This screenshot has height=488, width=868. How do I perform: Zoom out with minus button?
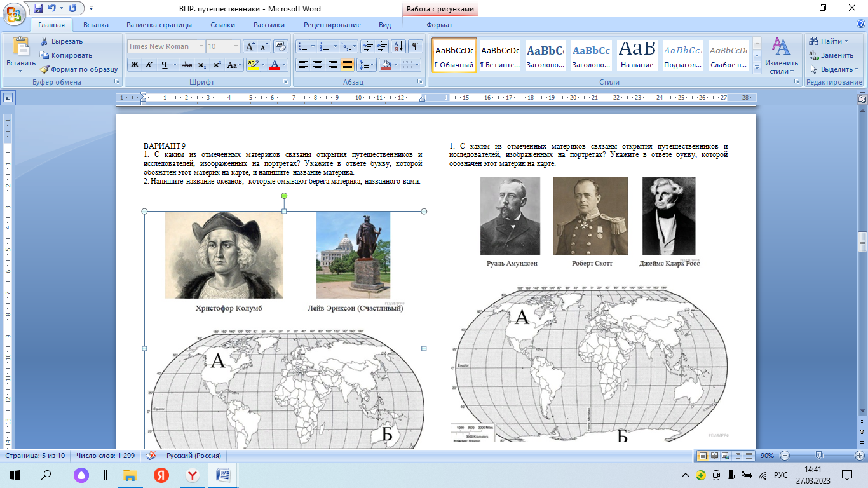(x=785, y=456)
